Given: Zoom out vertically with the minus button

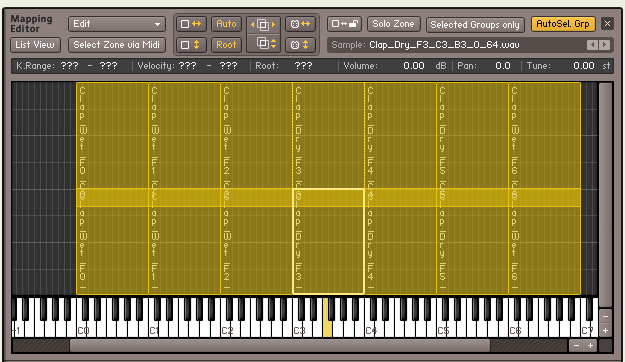Looking at the screenshot, I should [x=605, y=316].
